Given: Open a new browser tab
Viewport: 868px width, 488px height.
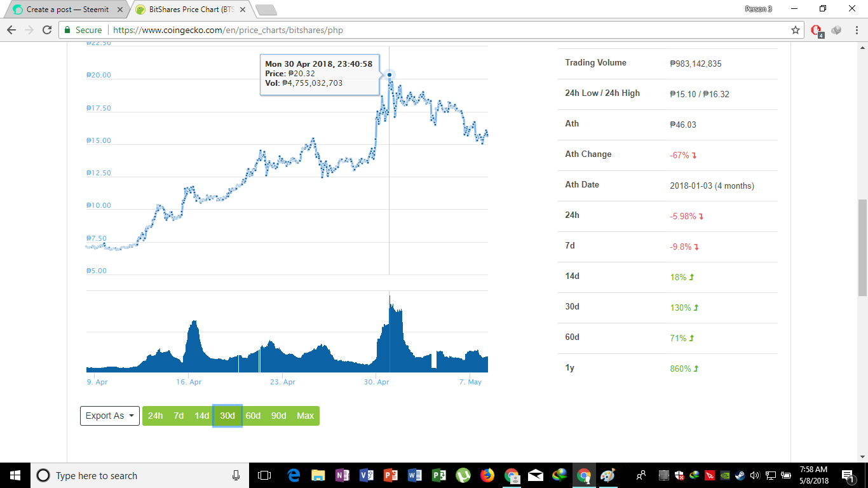Looking at the screenshot, I should 266,10.
